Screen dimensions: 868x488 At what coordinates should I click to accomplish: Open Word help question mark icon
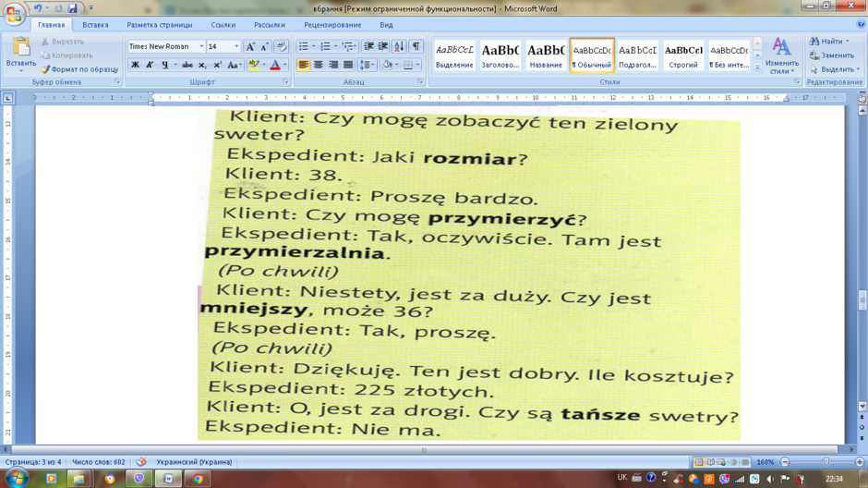(x=861, y=24)
